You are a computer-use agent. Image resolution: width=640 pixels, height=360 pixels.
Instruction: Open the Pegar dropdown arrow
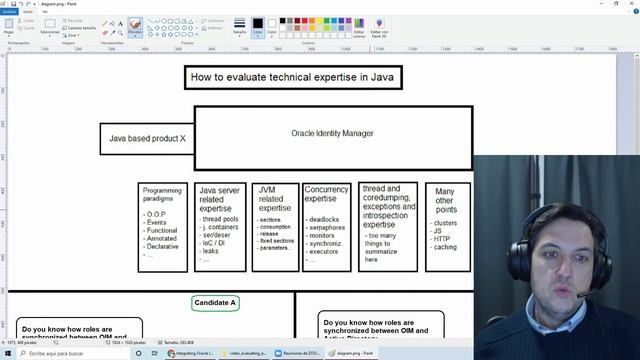point(9,36)
